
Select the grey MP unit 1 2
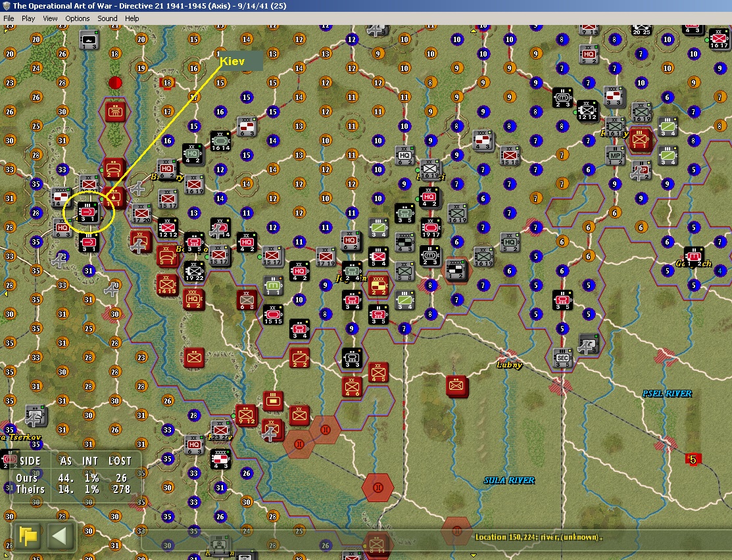click(x=616, y=156)
